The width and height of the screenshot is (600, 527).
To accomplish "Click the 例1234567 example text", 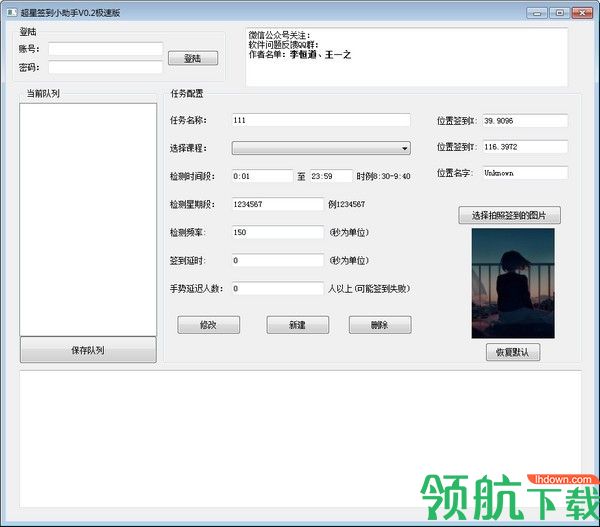I will pos(347,204).
